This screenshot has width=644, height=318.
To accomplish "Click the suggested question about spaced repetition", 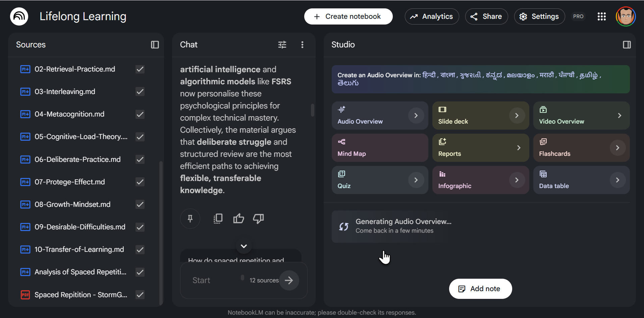I will click(240, 256).
